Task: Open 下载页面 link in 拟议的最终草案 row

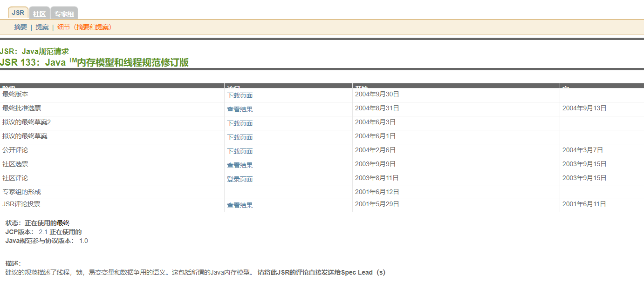Action: click(x=240, y=137)
